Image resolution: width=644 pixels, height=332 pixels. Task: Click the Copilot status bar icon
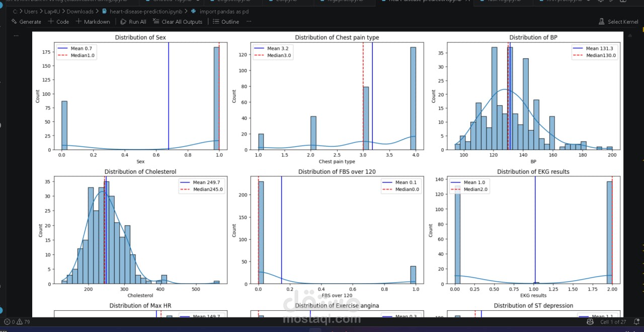[590, 322]
